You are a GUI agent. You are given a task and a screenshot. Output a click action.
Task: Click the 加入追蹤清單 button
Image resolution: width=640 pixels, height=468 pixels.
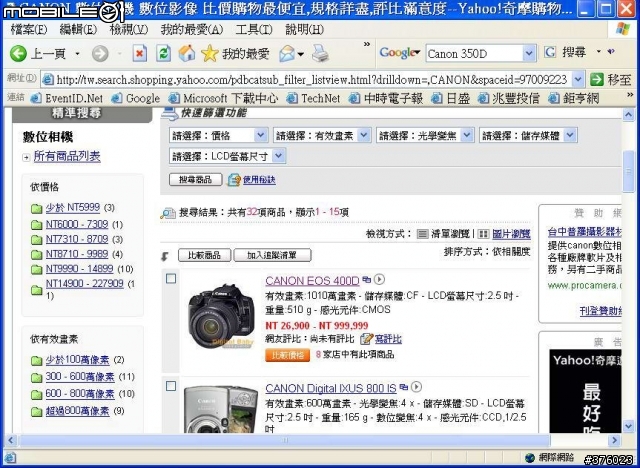[272, 255]
